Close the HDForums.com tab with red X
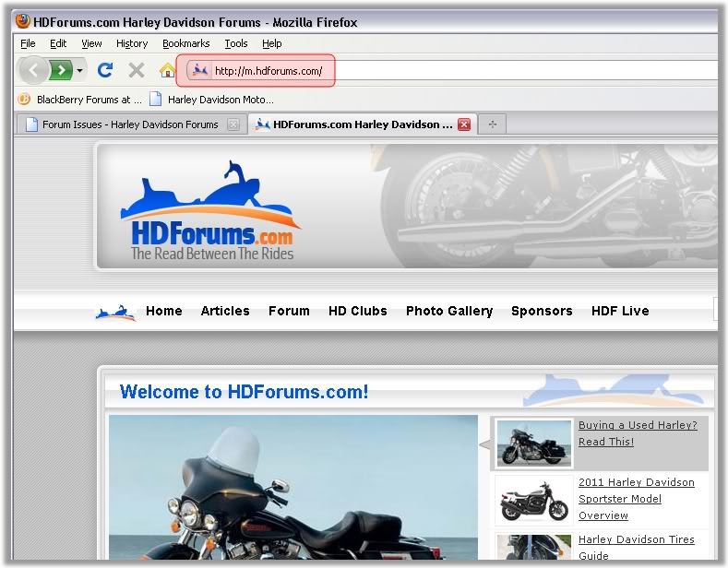Screen dimensions: 728x568 tap(464, 124)
